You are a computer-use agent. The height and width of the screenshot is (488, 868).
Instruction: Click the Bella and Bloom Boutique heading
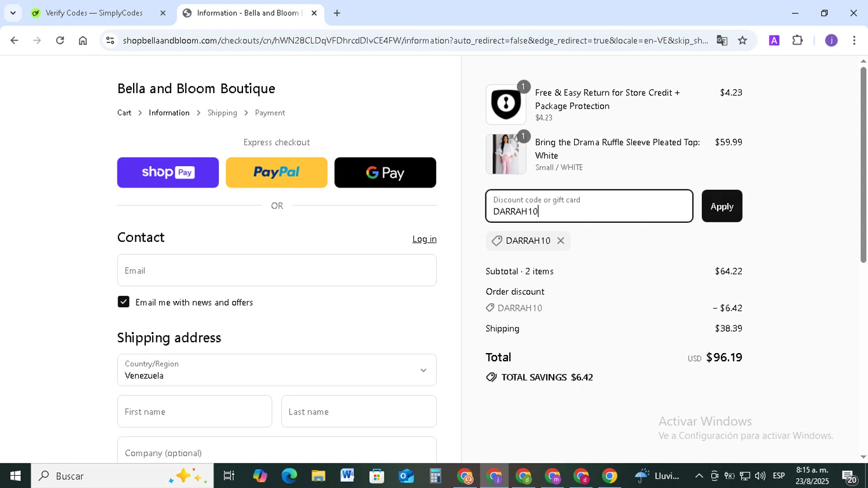196,89
